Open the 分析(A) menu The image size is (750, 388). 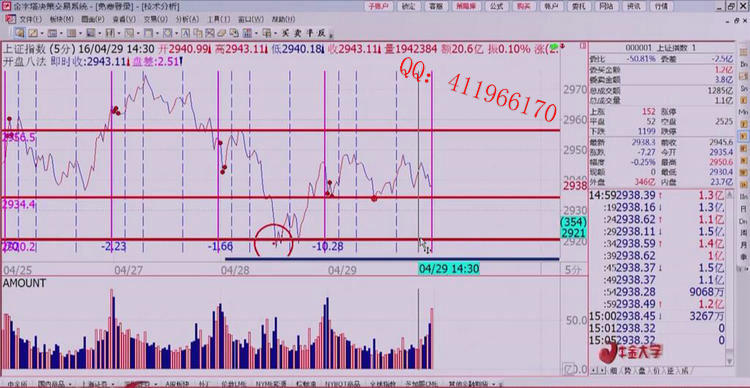(x=187, y=20)
